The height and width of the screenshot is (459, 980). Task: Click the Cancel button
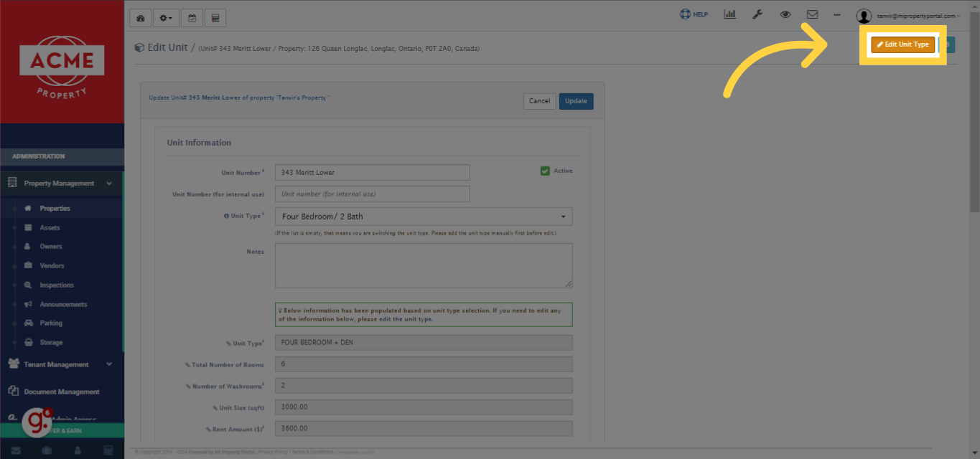pos(539,101)
